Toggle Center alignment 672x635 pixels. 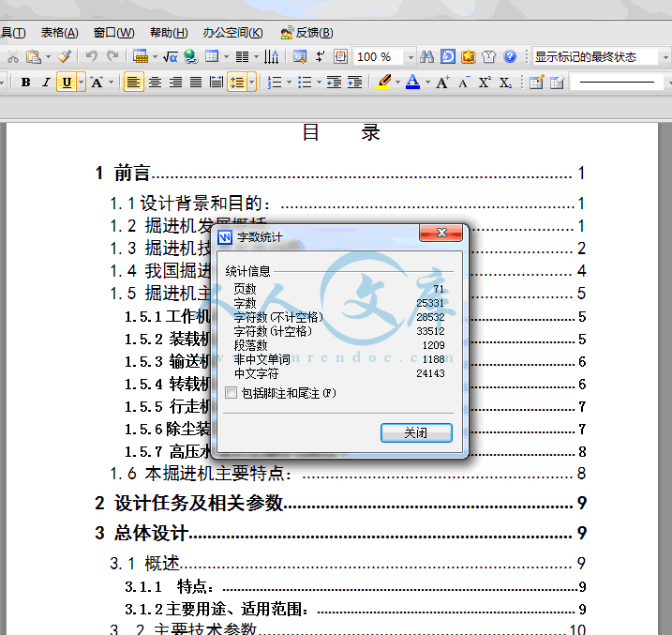[155, 82]
